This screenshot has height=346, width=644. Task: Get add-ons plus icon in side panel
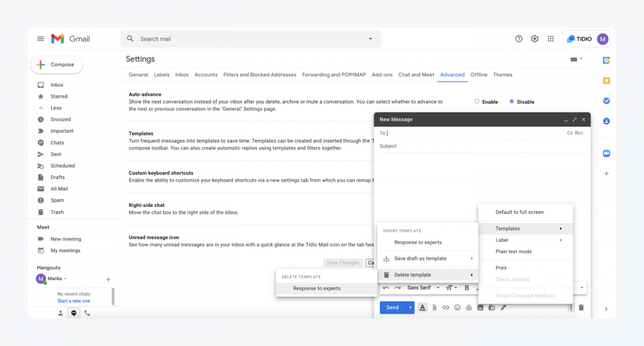point(606,173)
